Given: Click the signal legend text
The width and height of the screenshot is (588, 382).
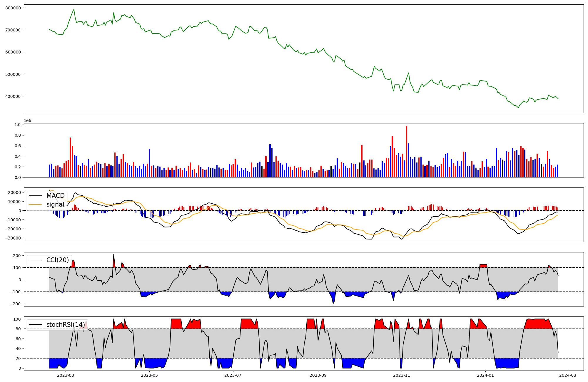Looking at the screenshot, I should [55, 205].
